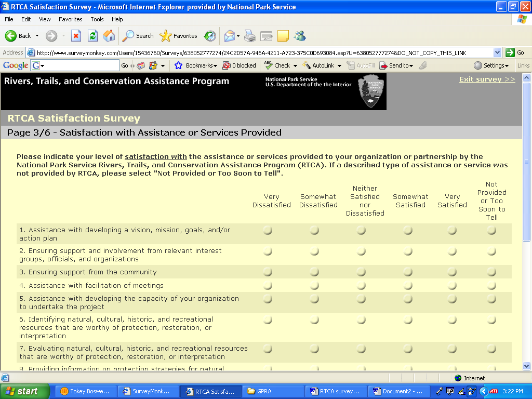Click the greyed AutoFill icon

point(351,65)
